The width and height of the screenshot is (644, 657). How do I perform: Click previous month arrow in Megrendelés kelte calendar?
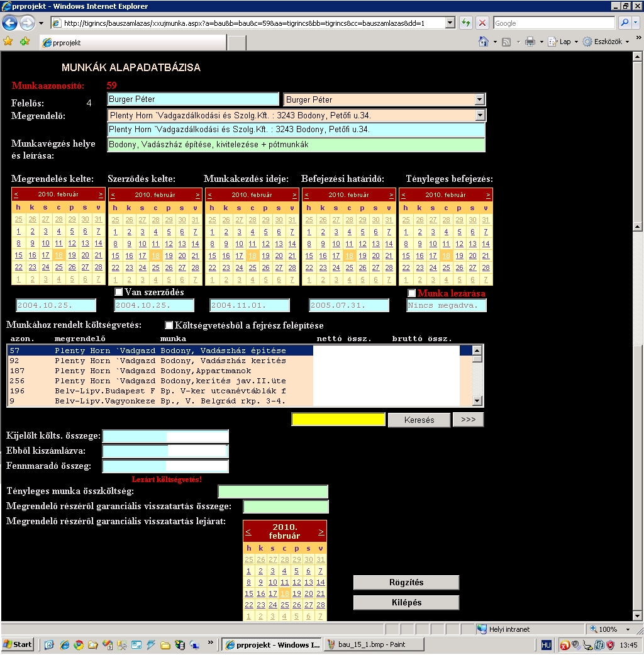(x=16, y=194)
